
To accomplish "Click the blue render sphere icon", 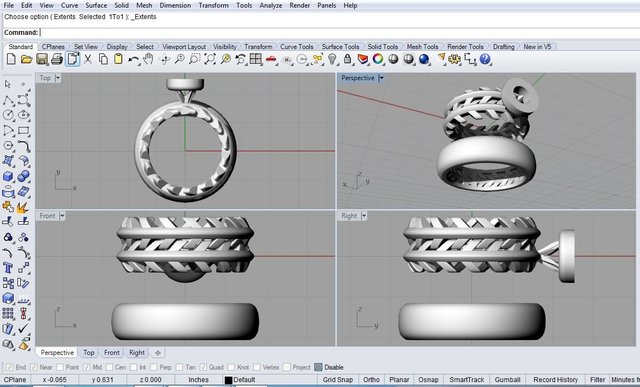I will (424, 60).
